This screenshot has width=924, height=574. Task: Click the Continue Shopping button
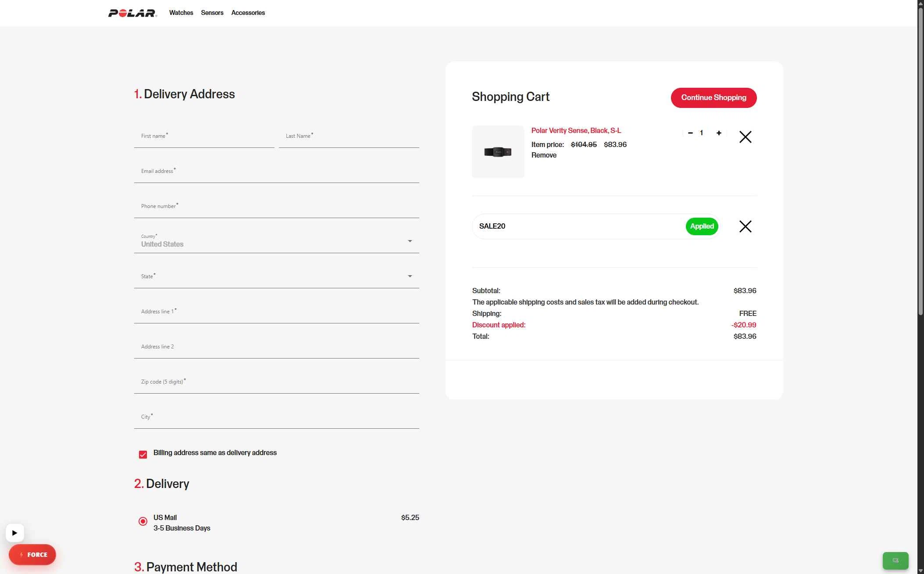click(714, 97)
